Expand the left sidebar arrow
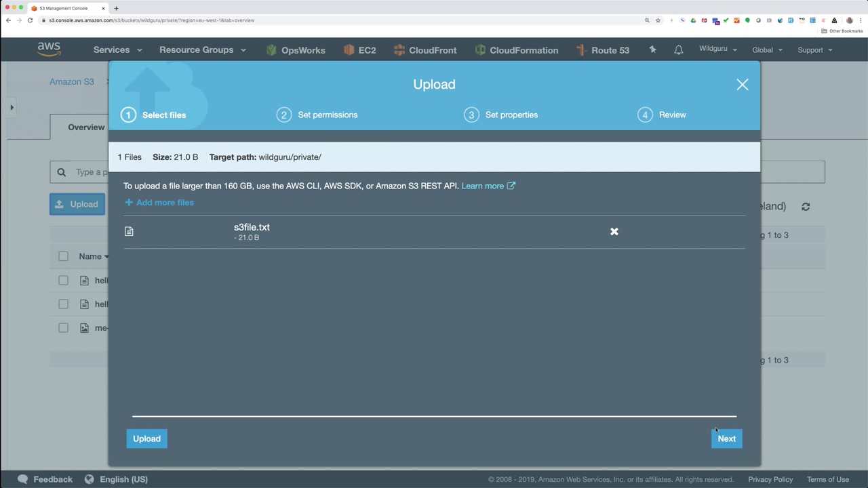Screen dimensions: 868x488 (x=12, y=107)
